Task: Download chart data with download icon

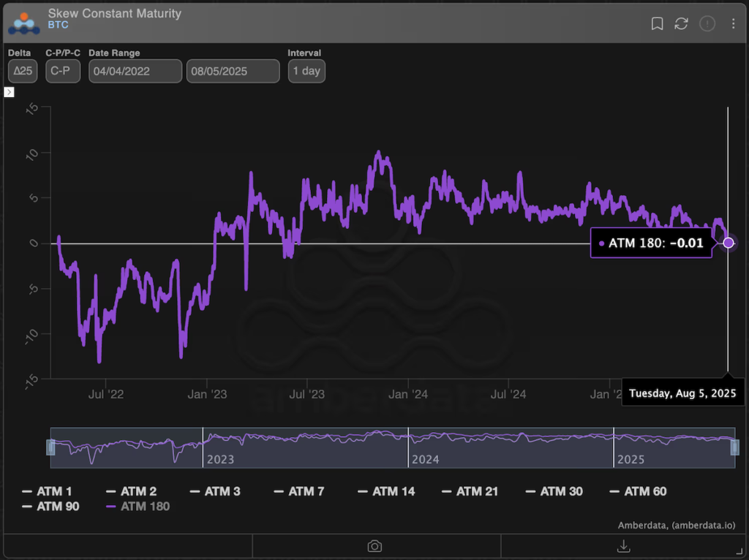Action: pos(624,546)
